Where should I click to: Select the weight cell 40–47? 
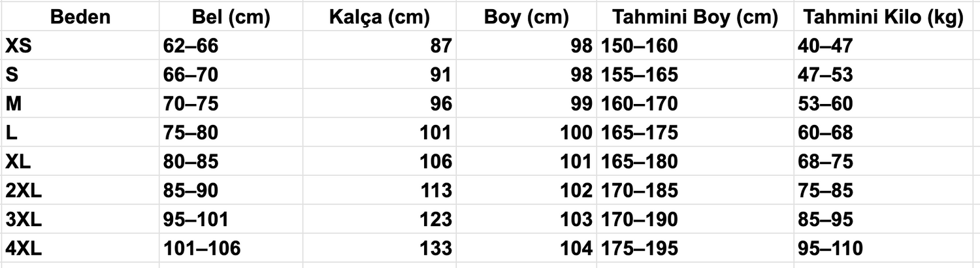click(884, 46)
